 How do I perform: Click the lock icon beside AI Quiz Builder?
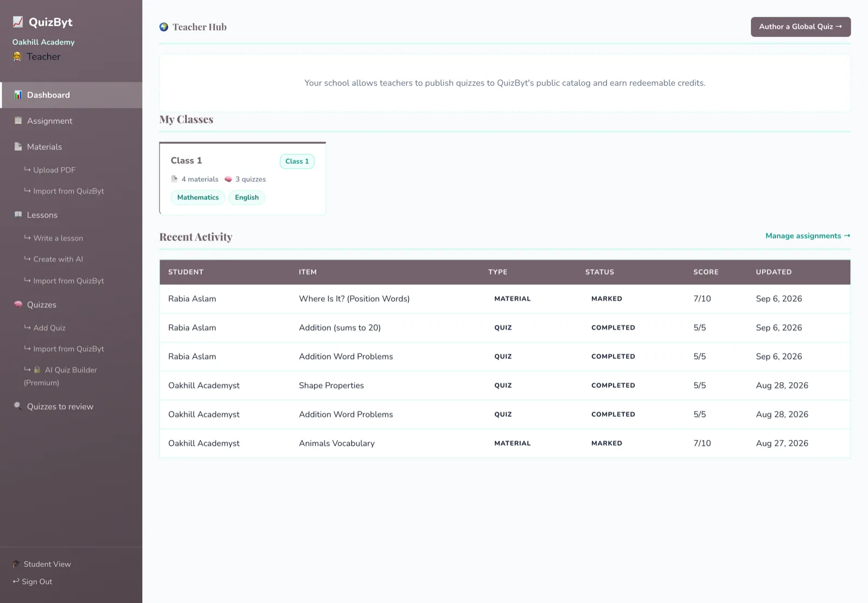point(37,370)
